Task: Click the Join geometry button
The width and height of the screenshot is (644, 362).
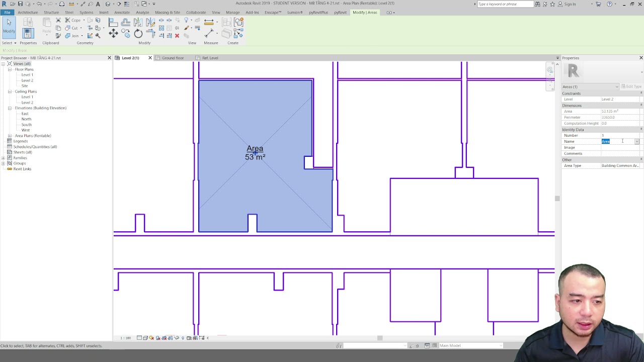Action: click(x=72, y=36)
